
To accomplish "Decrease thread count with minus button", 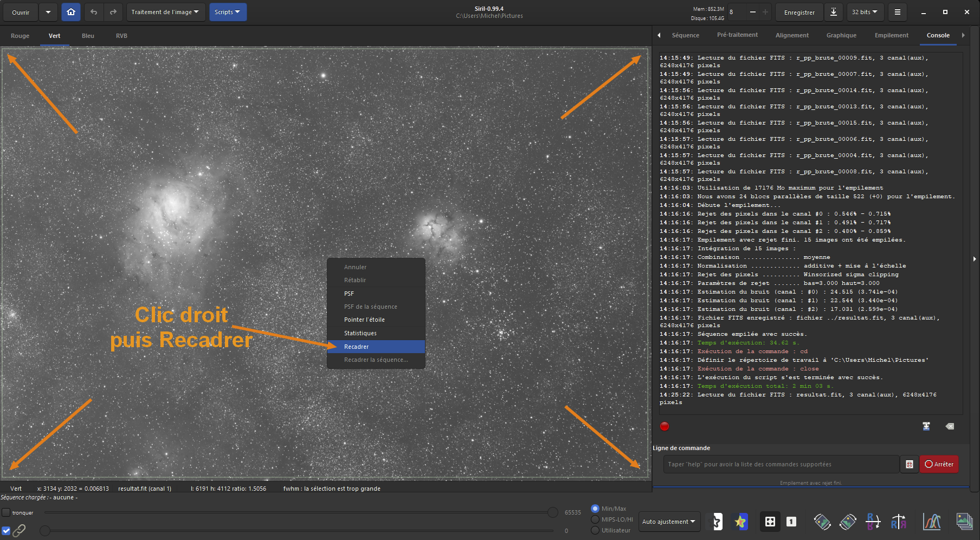I will pyautogui.click(x=753, y=12).
